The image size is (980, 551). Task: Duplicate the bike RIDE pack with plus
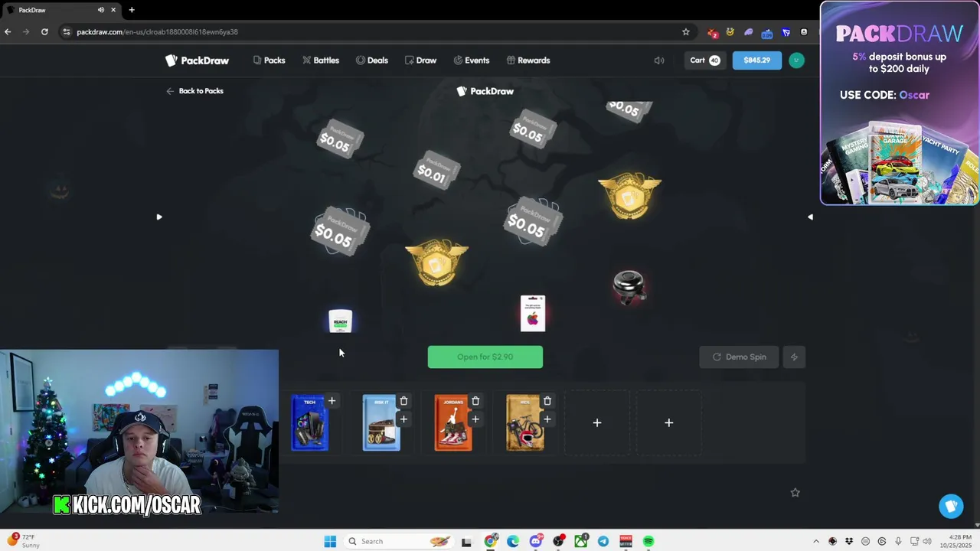(547, 419)
